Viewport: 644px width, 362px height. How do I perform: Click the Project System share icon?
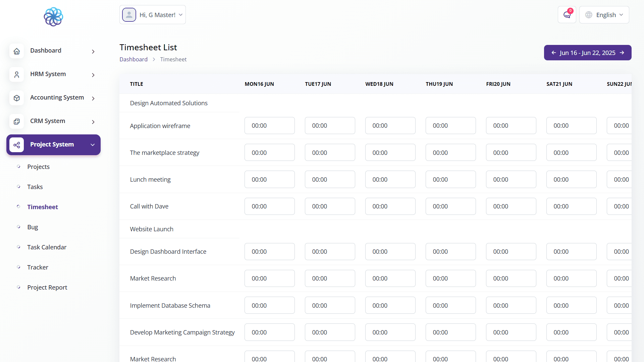coord(17,145)
